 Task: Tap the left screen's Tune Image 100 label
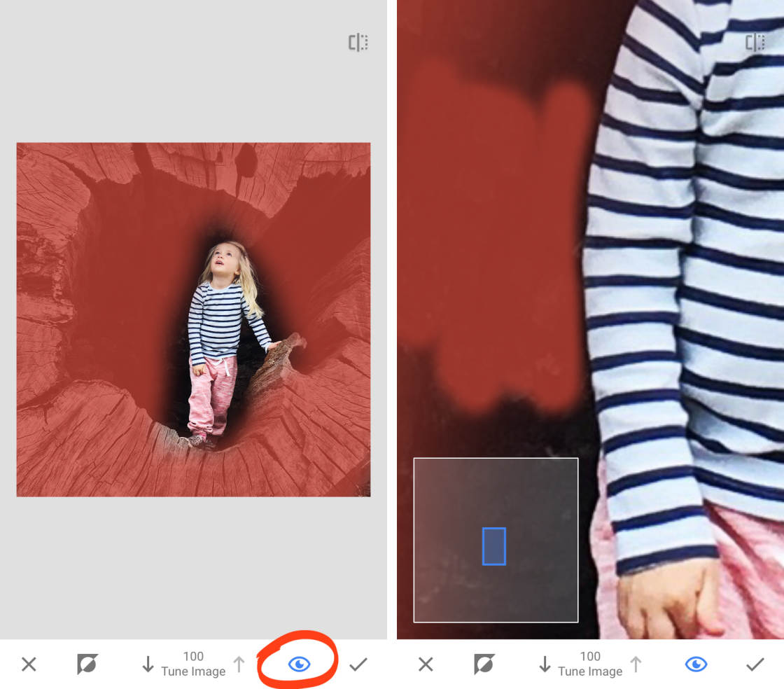pyautogui.click(x=193, y=664)
